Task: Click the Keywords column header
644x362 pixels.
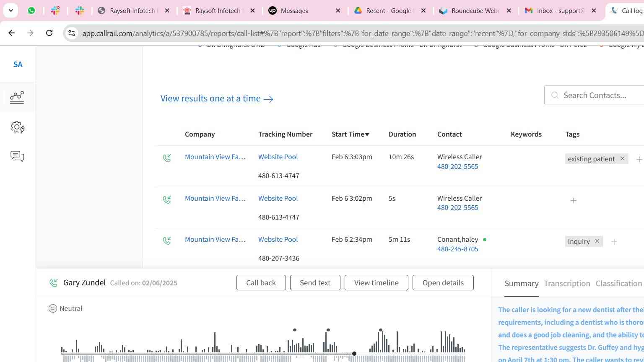Action: tap(526, 134)
